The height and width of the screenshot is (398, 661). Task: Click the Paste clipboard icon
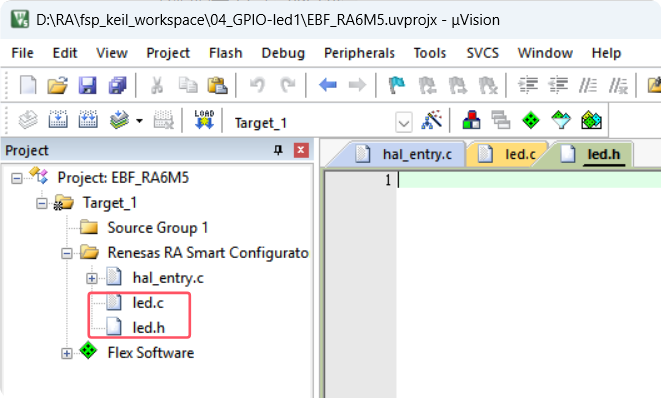coord(218,85)
